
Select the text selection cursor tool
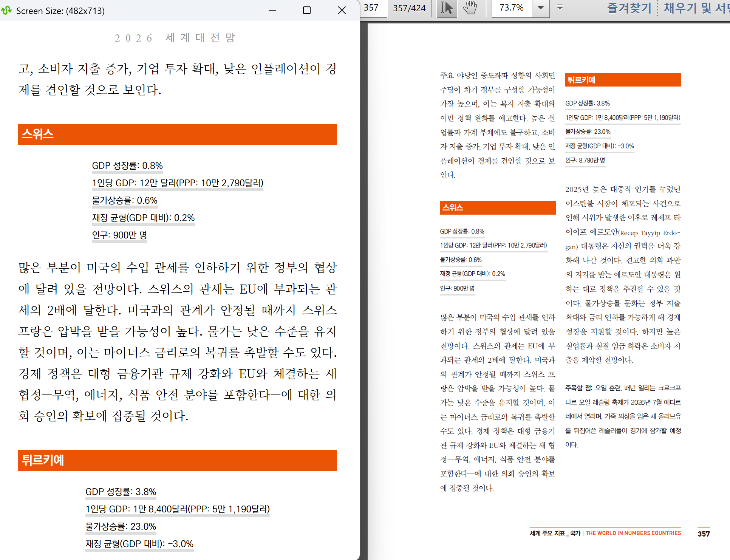pos(447,8)
